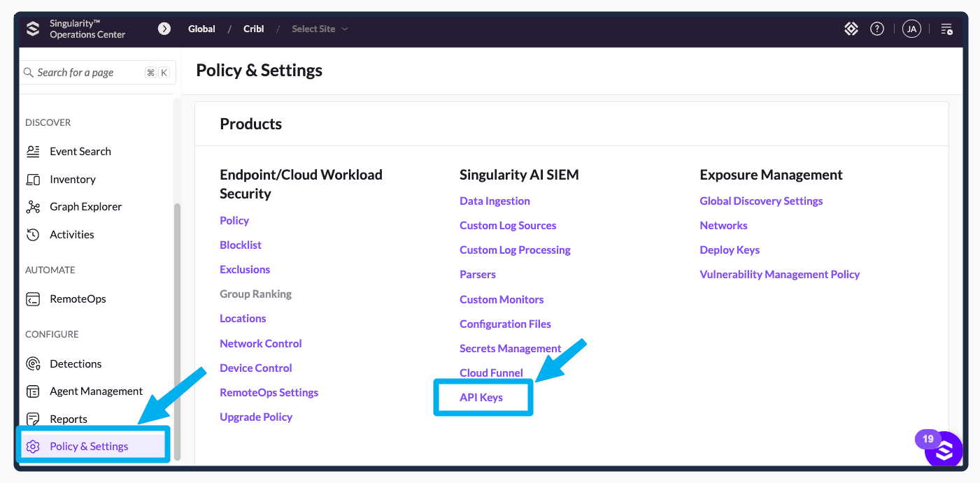
Task: Select Global in the breadcrumb
Action: click(x=201, y=29)
